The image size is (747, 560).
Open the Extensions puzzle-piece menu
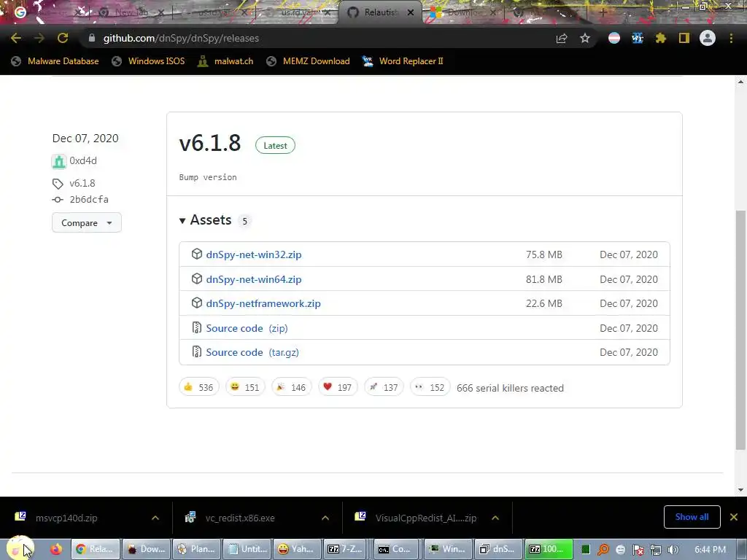point(661,38)
